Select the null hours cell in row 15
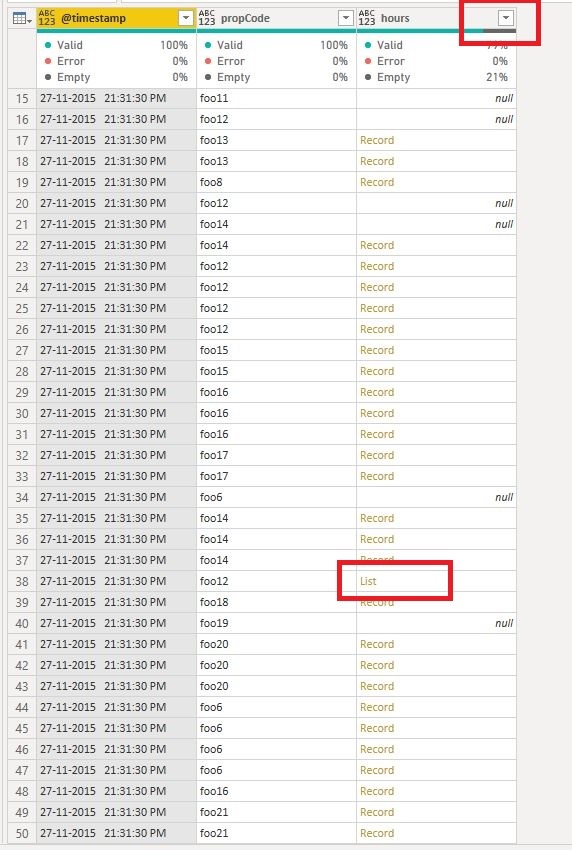The image size is (572, 850). [x=436, y=98]
